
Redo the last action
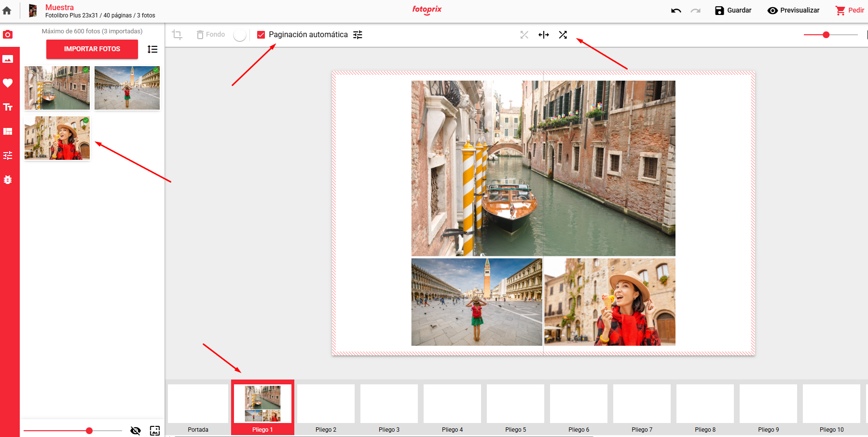695,11
